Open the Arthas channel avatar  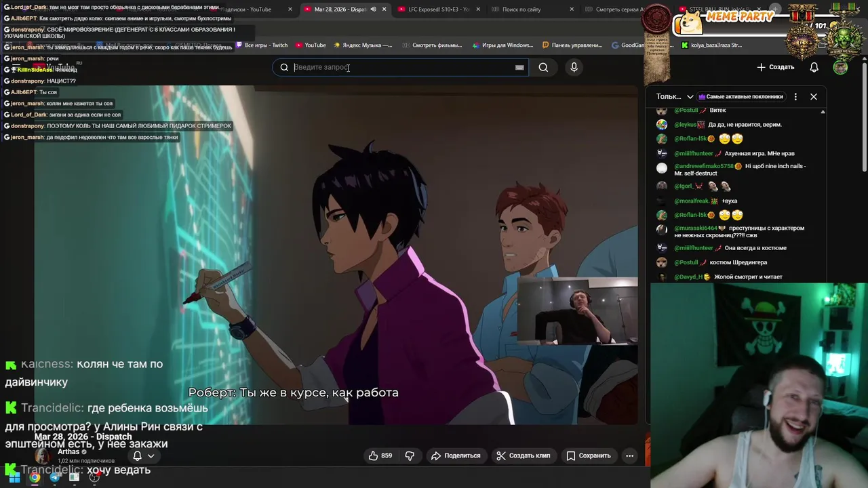(42, 456)
